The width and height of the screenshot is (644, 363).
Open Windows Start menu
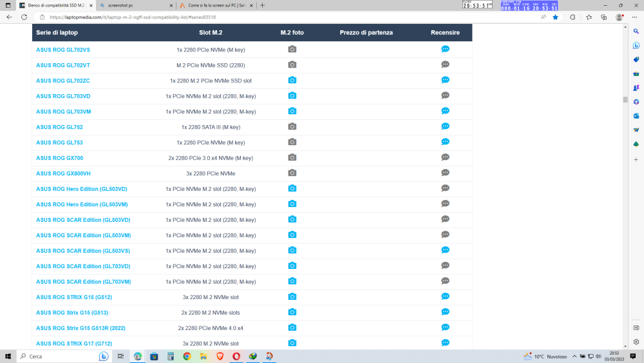coord(8,357)
